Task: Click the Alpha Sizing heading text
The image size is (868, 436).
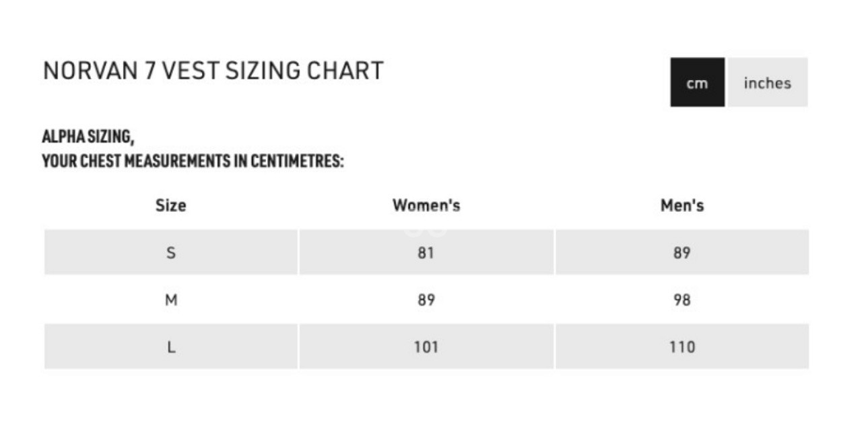Action: click(88, 137)
